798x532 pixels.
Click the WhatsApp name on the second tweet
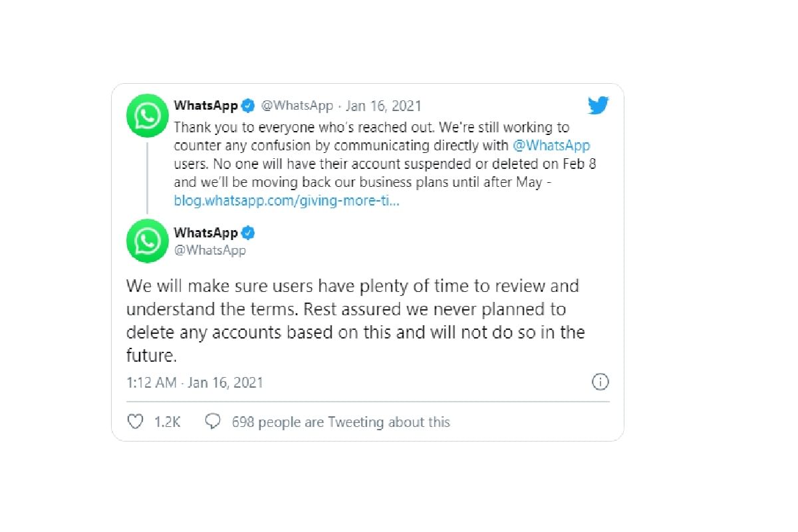coord(205,232)
